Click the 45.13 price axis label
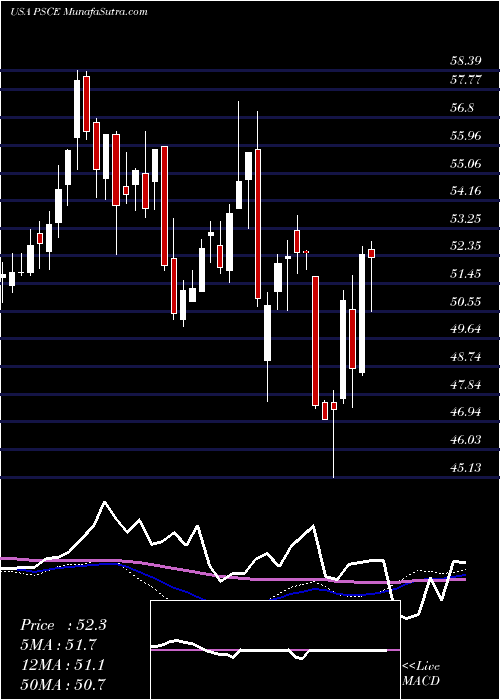 [466, 468]
